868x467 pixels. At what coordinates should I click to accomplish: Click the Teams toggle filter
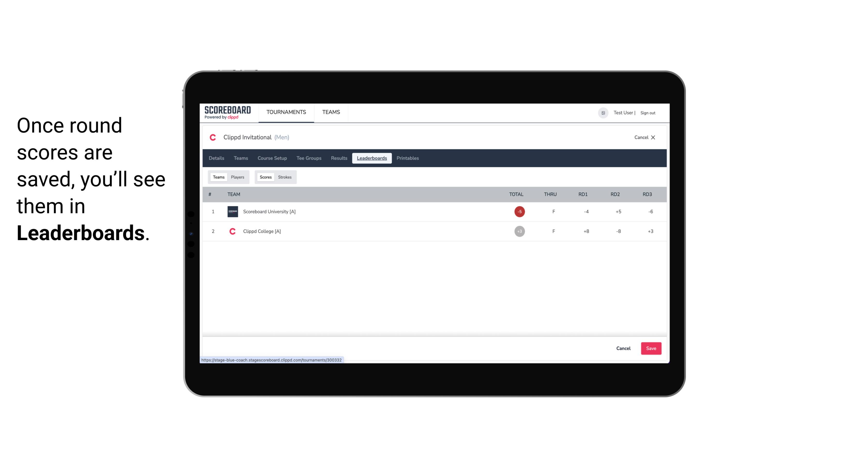(x=218, y=177)
